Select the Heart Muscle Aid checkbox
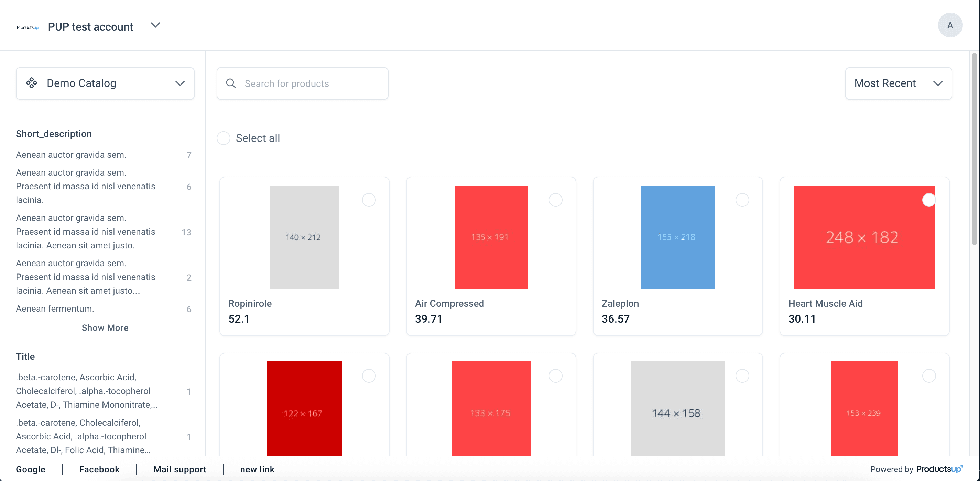This screenshot has height=481, width=980. click(x=929, y=200)
